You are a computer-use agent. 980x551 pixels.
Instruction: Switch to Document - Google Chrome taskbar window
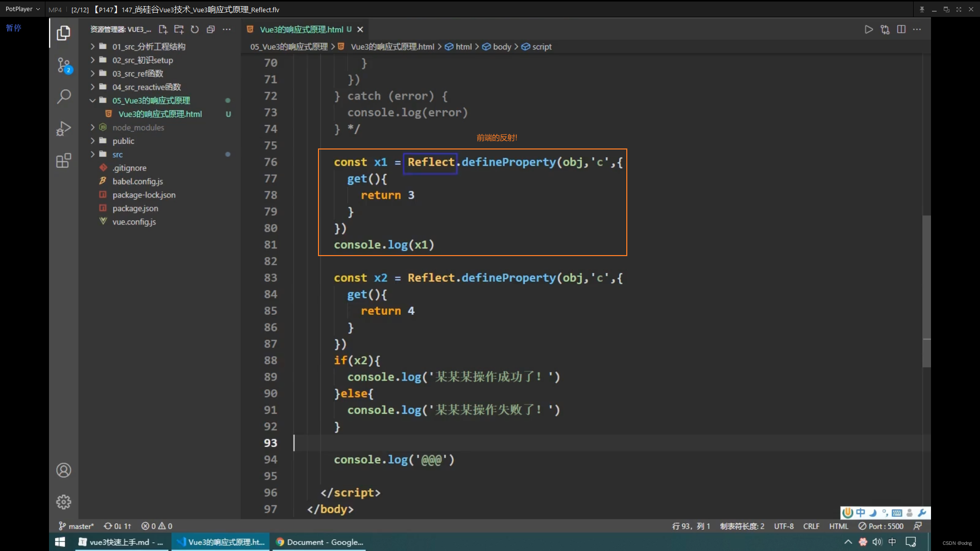click(320, 542)
